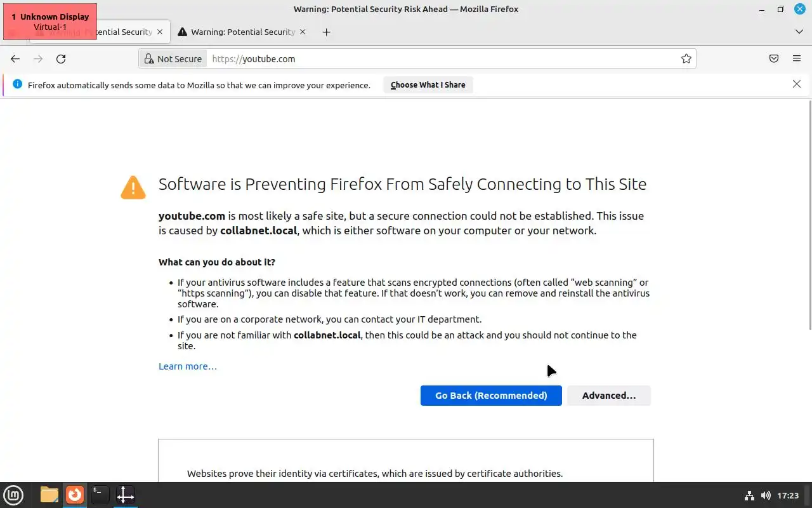Click the URL address field
The height and width of the screenshot is (508, 812).
point(444,59)
